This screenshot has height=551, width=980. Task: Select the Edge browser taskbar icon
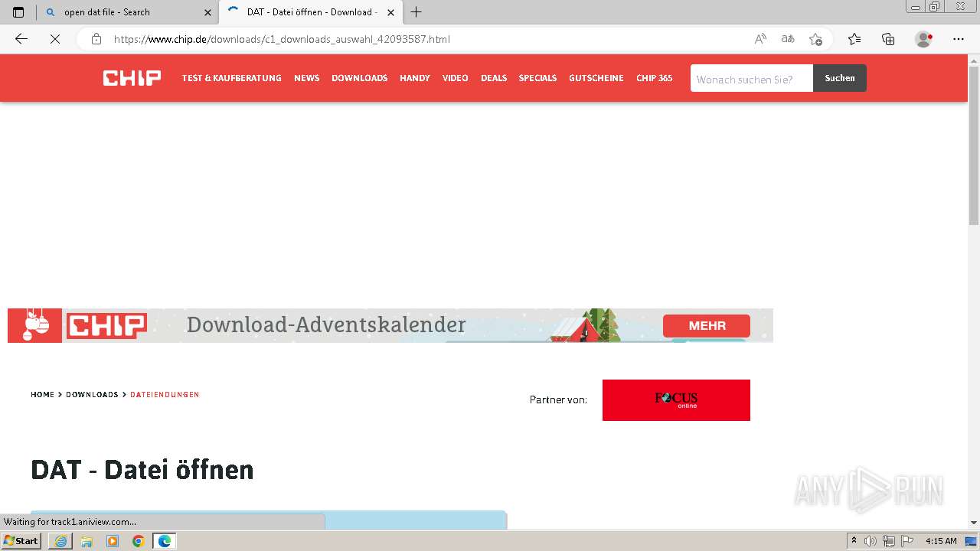coord(164,541)
